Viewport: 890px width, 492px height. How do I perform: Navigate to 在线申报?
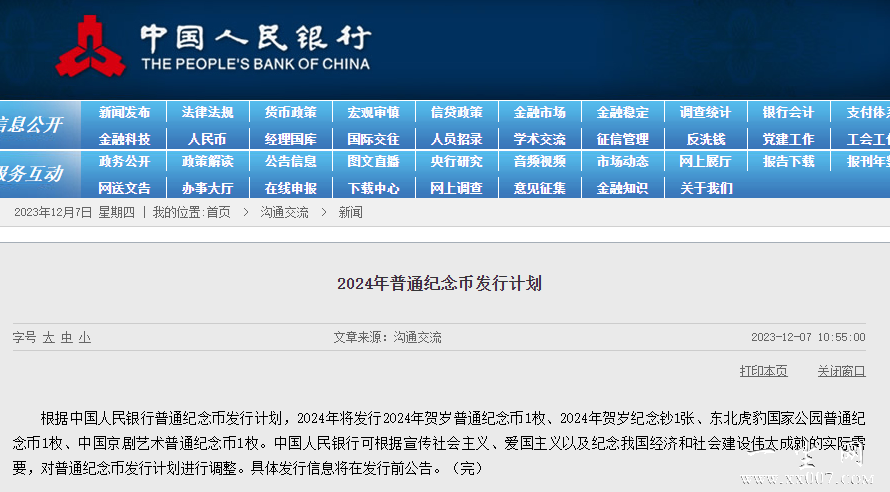tap(291, 188)
